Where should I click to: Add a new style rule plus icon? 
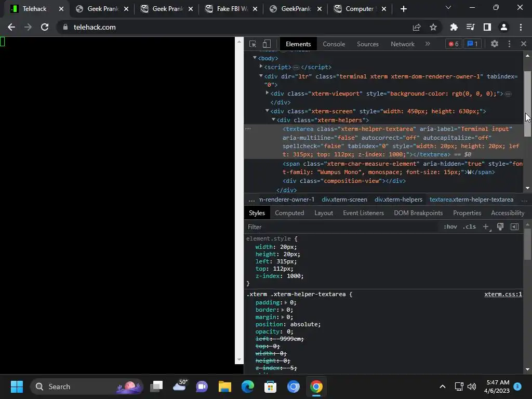point(486,227)
